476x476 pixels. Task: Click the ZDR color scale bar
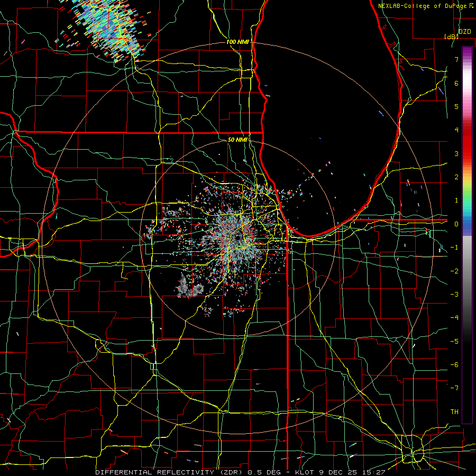point(467,235)
